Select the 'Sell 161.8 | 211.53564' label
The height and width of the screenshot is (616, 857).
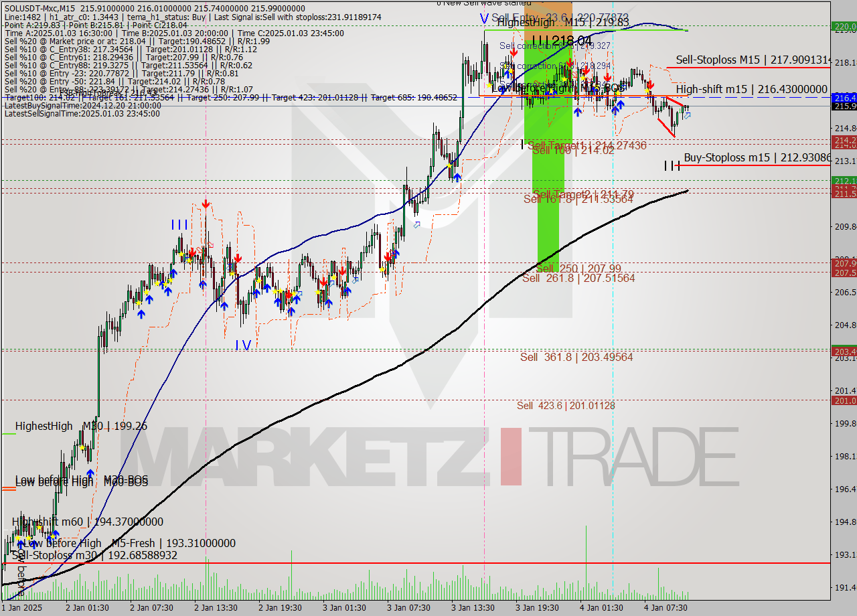(578, 199)
